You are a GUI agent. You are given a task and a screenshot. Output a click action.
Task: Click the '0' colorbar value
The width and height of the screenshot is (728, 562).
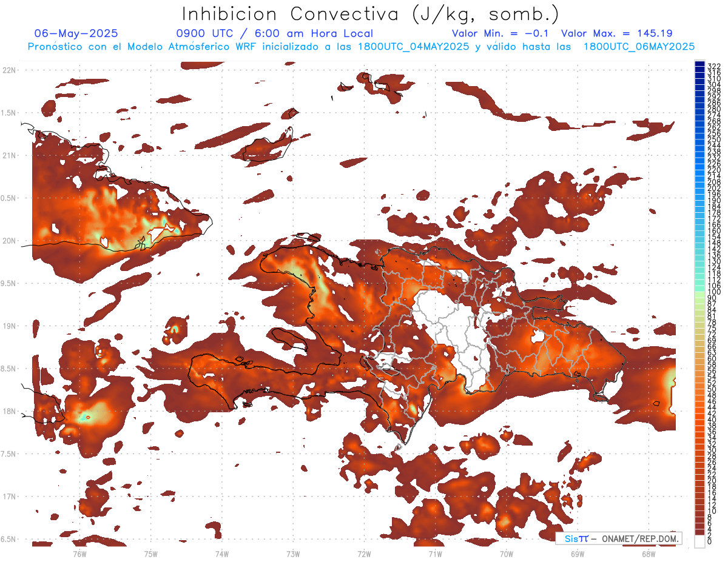(x=709, y=541)
